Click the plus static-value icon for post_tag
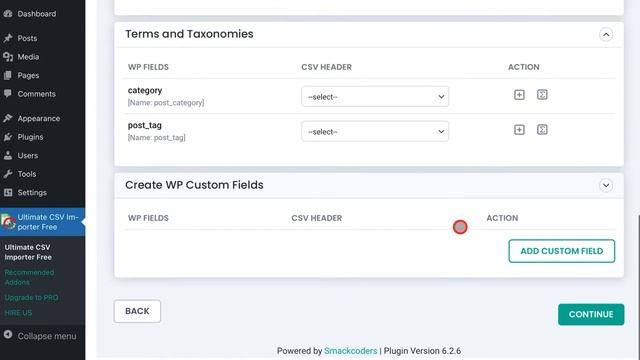The height and width of the screenshot is (360, 640). coord(519,130)
